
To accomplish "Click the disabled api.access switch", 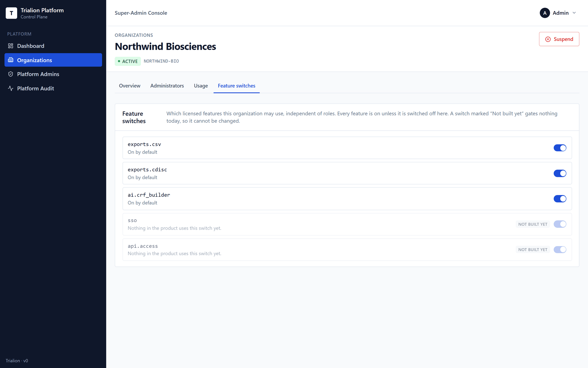I will [560, 250].
